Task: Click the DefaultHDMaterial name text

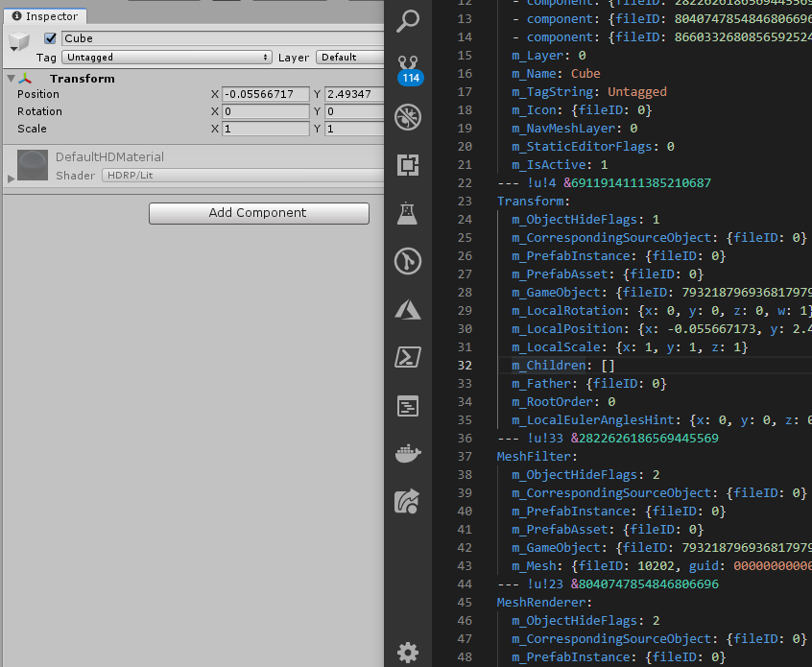Action: coord(109,156)
